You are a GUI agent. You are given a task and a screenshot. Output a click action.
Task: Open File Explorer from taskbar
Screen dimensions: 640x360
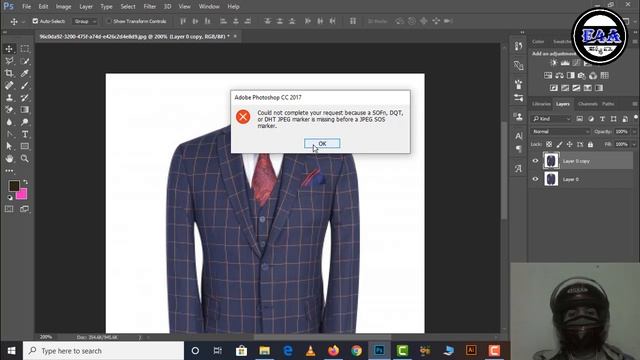(264, 351)
